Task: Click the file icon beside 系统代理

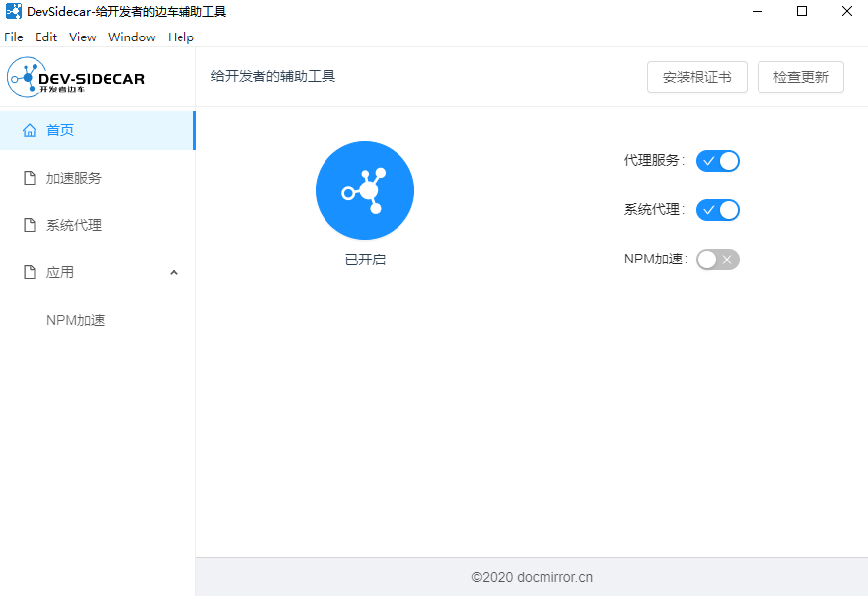Action: 30,225
